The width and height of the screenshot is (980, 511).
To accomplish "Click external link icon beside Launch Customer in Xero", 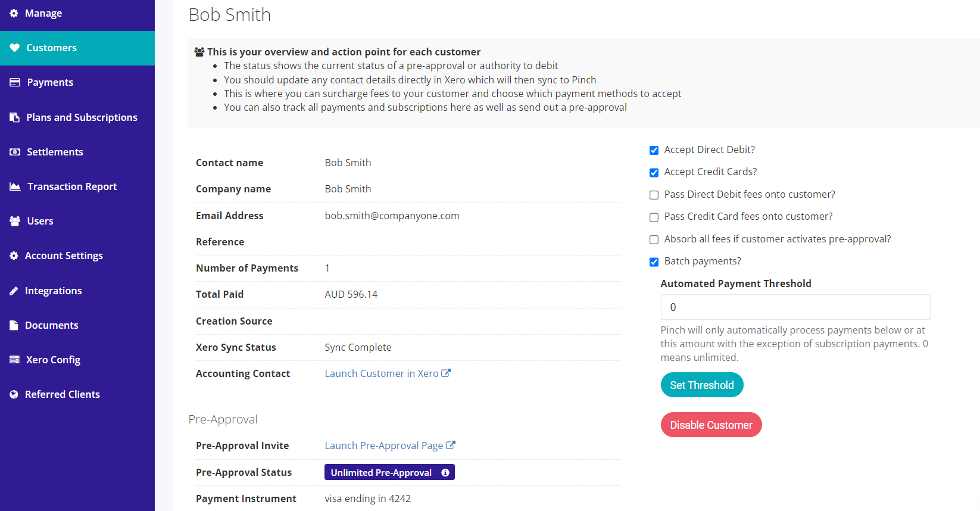I will click(446, 373).
